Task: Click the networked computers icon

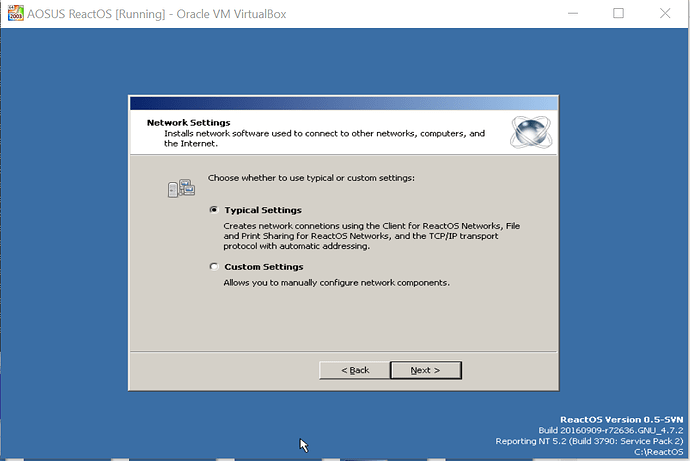Action: tap(181, 187)
